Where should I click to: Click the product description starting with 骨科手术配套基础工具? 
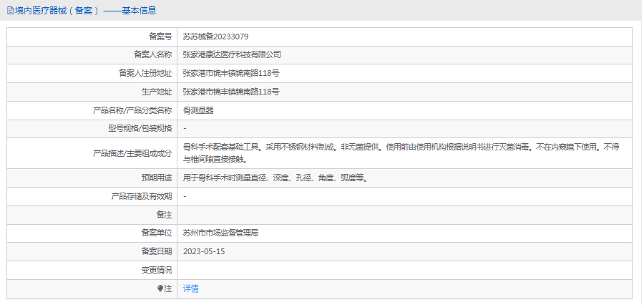click(401, 153)
